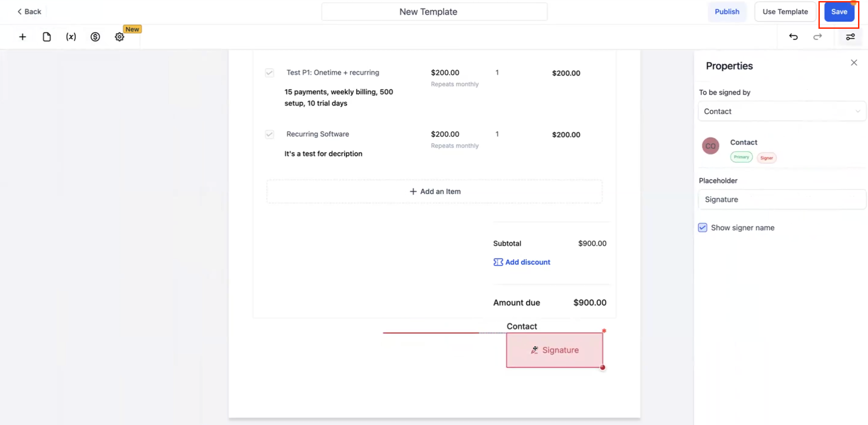Click the Publish button
Screen dimensions: 868x425
click(727, 12)
